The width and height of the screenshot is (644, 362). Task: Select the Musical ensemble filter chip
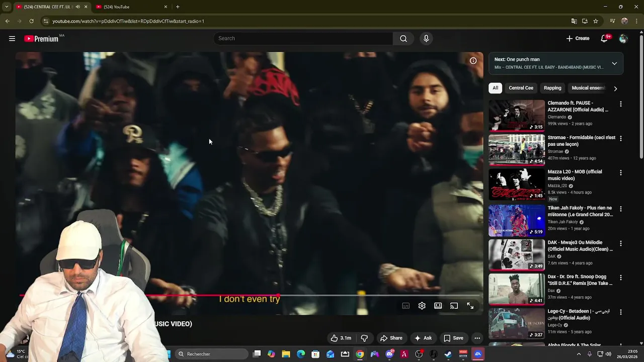(x=588, y=88)
